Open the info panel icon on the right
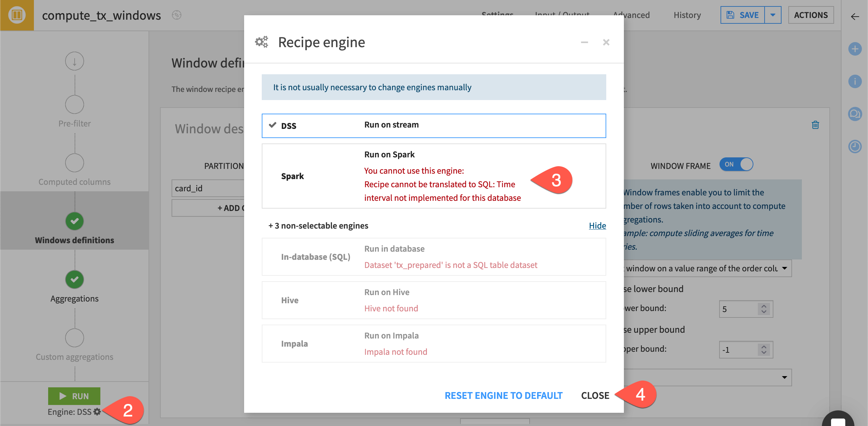The image size is (868, 426). pos(855,81)
